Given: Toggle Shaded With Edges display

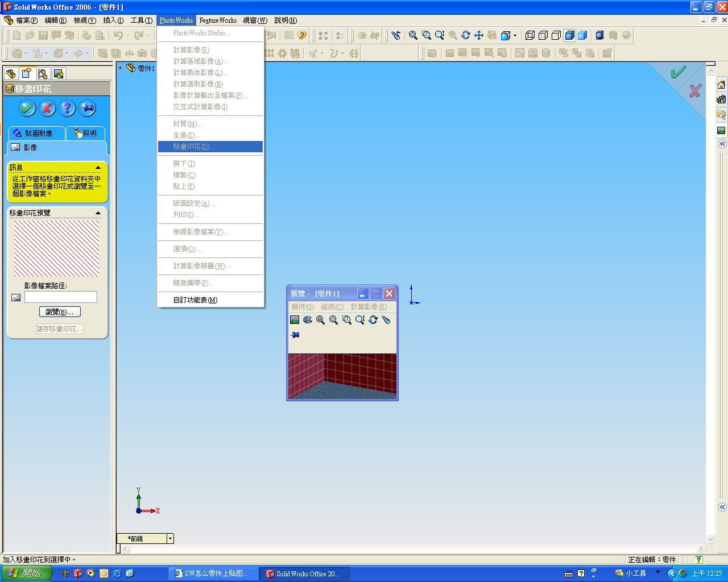Looking at the screenshot, I should point(569,35).
